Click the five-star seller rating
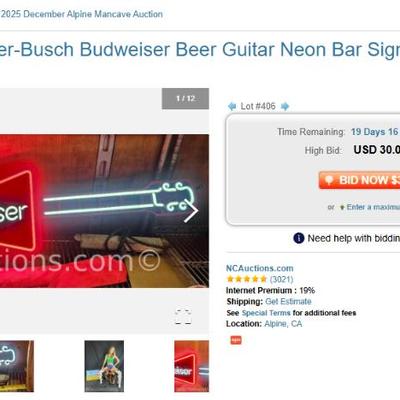 (x=247, y=279)
